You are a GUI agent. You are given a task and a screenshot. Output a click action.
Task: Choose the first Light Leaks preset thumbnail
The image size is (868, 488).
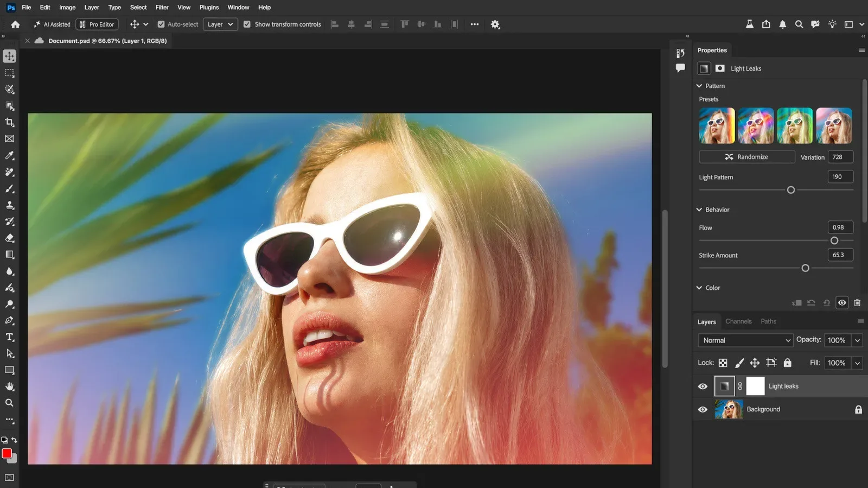click(x=717, y=125)
